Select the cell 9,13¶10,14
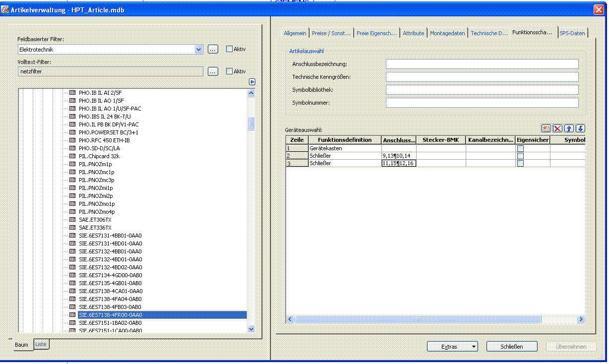 point(399,156)
